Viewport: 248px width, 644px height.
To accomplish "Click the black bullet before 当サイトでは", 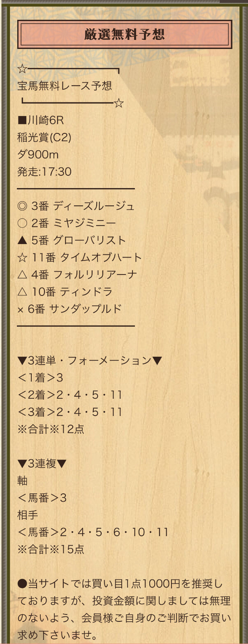I will click(x=22, y=584).
